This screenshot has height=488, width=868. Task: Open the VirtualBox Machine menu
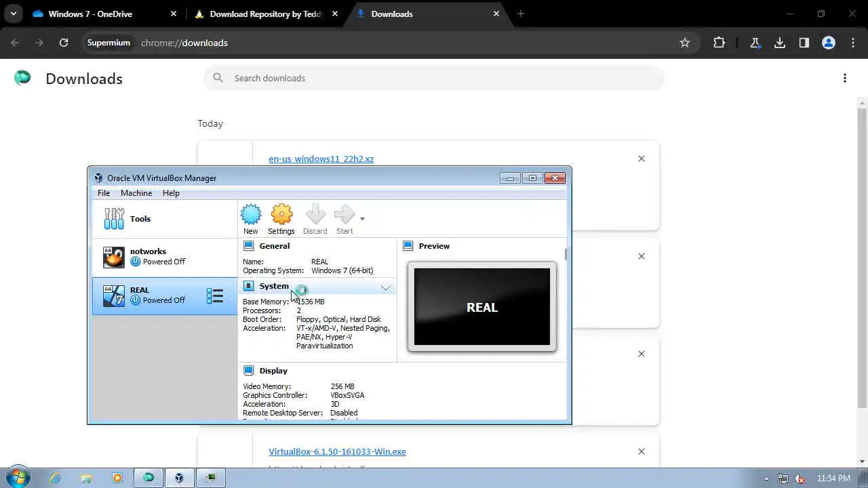[136, 193]
